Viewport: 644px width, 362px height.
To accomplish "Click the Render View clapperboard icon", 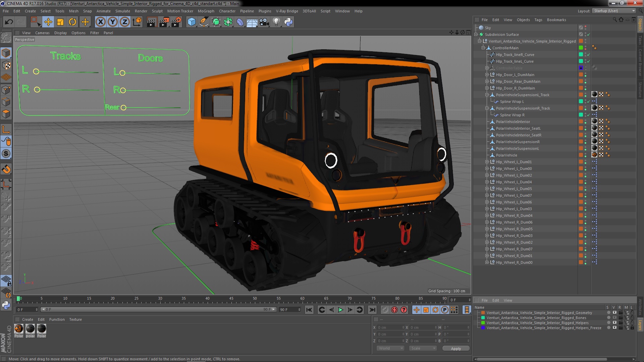I will tap(152, 22).
